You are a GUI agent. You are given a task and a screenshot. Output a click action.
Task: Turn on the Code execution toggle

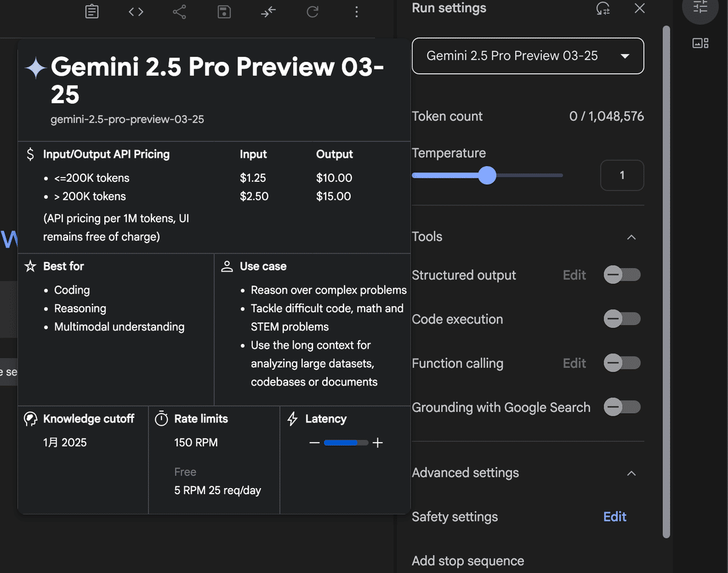(622, 319)
